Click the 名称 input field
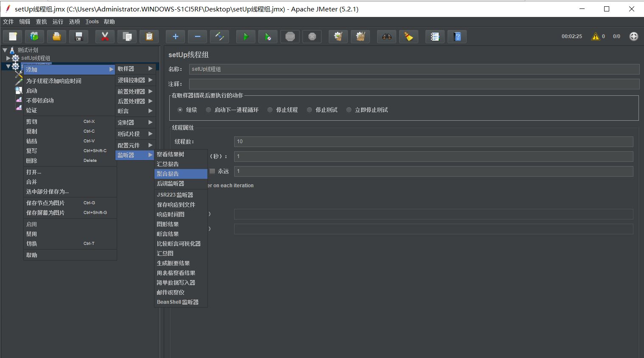Screen dimensions: 644x358 [414, 69]
